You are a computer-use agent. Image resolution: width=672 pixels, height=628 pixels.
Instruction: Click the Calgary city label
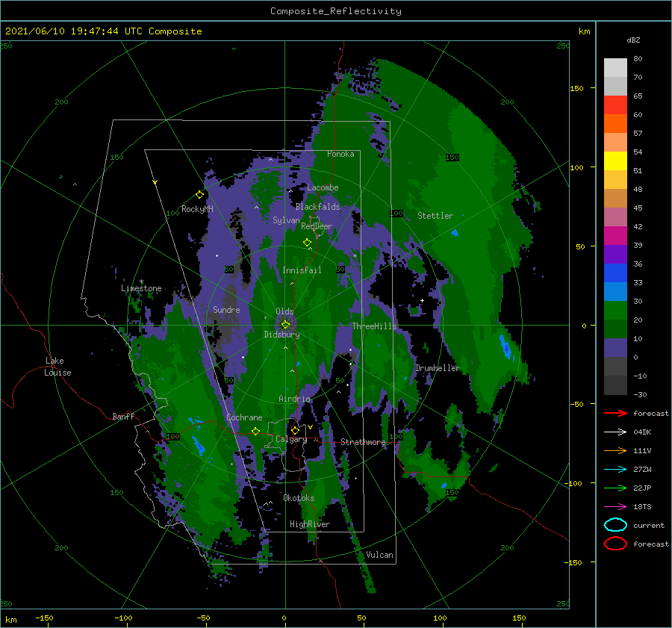[x=291, y=439]
